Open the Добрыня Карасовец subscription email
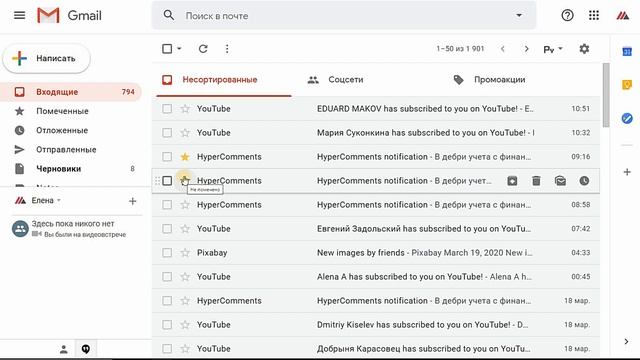The width and height of the screenshot is (640, 360). [376, 349]
